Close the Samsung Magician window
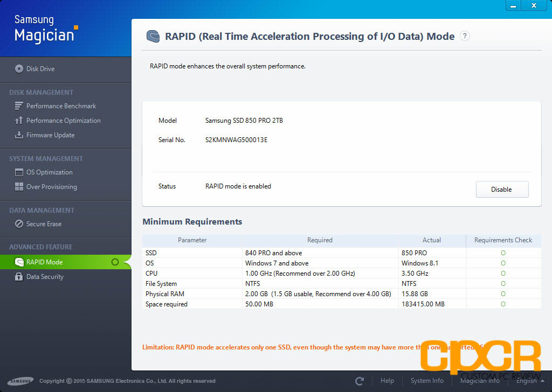The height and width of the screenshot is (392, 552). coord(534,5)
